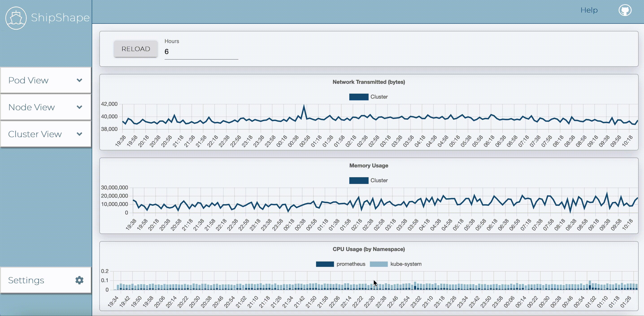
Task: Click the ShipShape boat logo icon
Action: pyautogui.click(x=16, y=18)
